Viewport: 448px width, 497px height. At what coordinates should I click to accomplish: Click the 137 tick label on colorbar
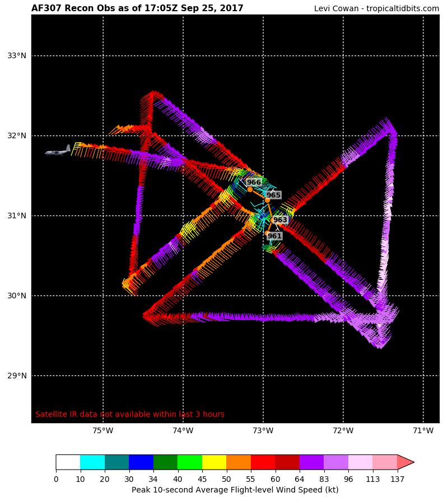coord(397,479)
